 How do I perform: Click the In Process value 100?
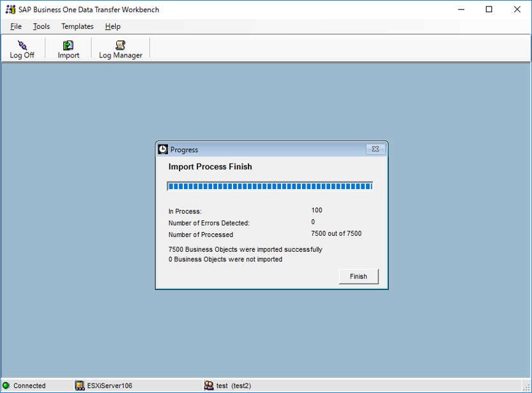[317, 210]
